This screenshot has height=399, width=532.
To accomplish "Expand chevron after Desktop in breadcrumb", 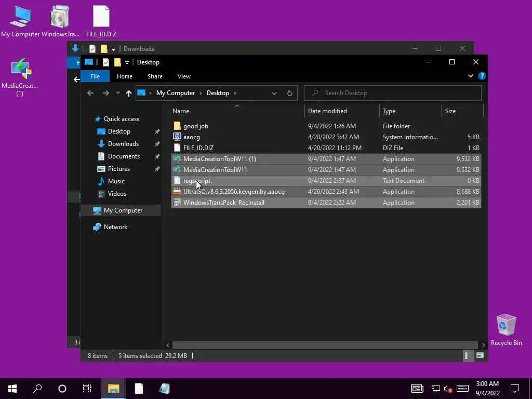I will click(235, 93).
